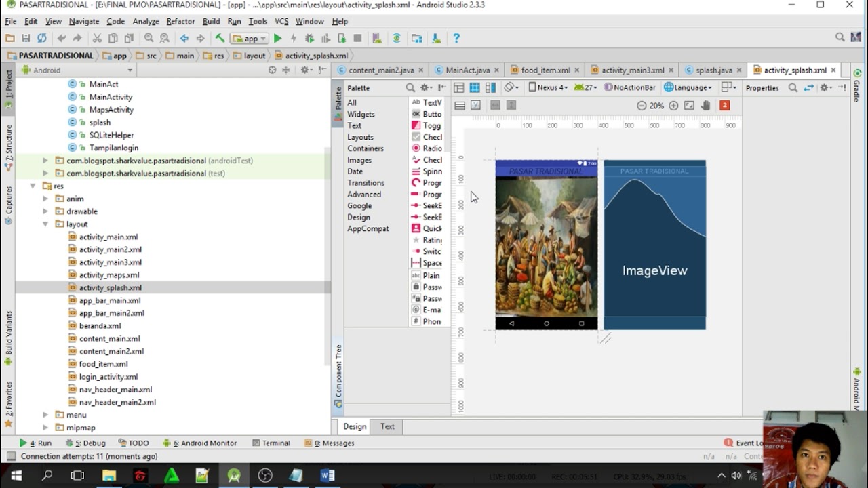Click the Cut scissors icon
This screenshot has height=488, width=868.
97,39
